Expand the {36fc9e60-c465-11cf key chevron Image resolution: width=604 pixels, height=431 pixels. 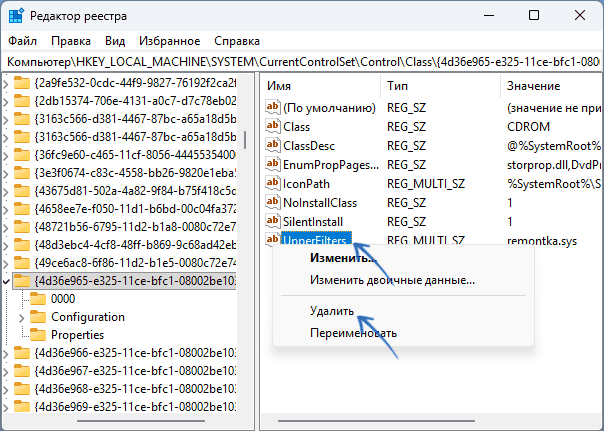pos(6,156)
